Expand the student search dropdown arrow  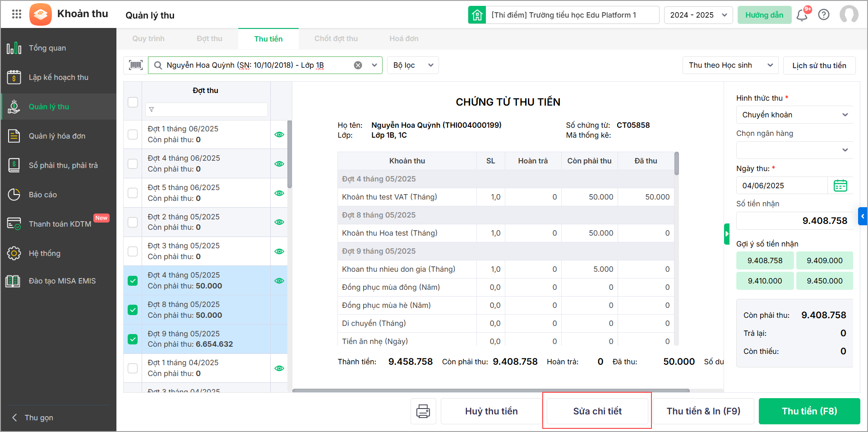tap(374, 65)
